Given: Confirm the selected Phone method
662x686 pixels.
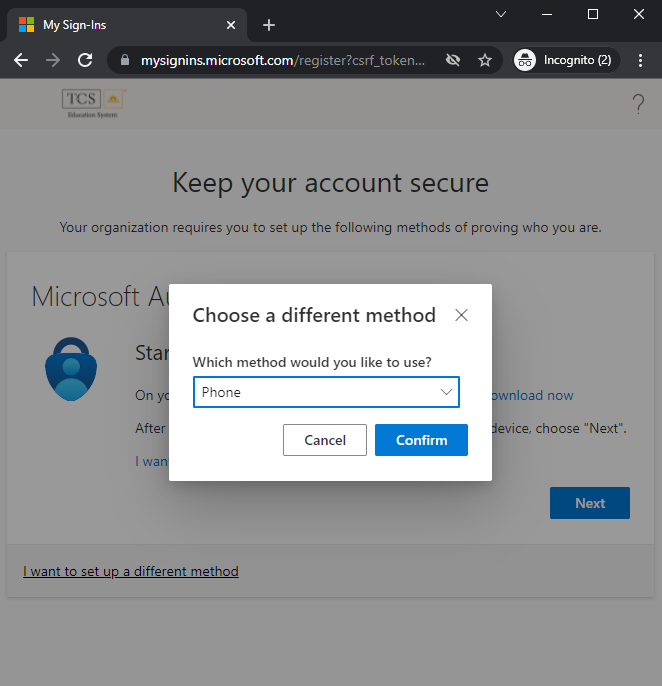Looking at the screenshot, I should 421,440.
